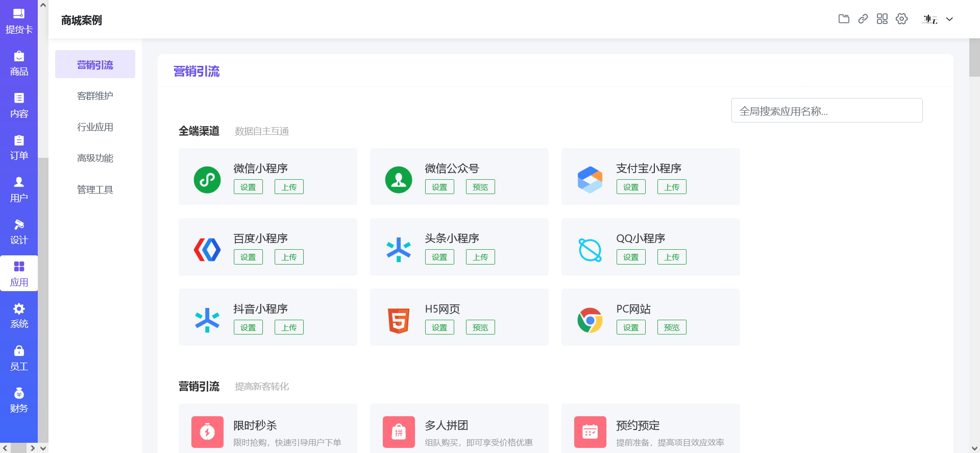The height and width of the screenshot is (453, 980).
Task: Click 设置 under PC网站
Action: click(x=631, y=327)
